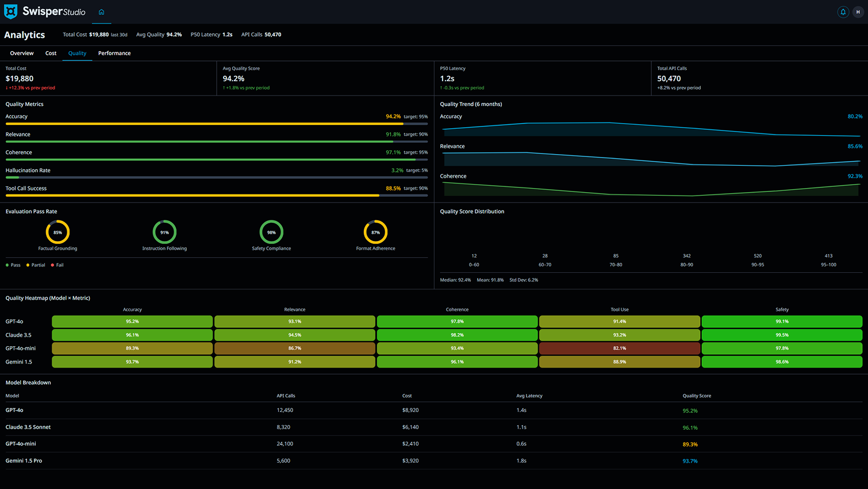
Task: Click the Swisper Studio logo
Action: 45,12
